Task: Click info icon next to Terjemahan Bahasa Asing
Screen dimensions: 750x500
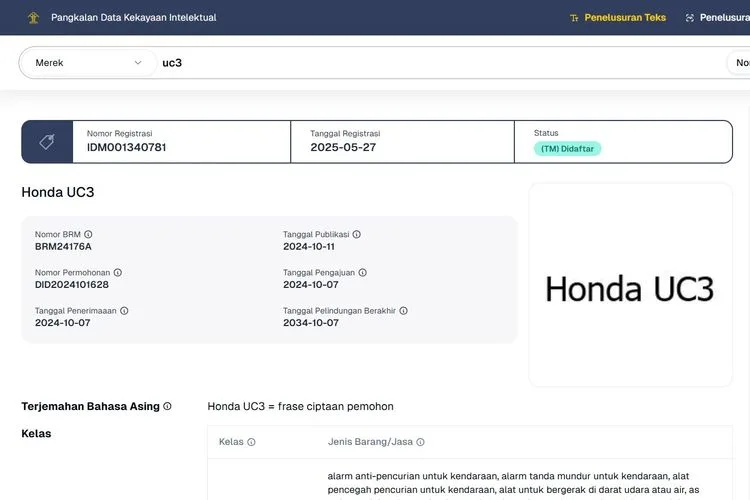Action: pos(167,406)
